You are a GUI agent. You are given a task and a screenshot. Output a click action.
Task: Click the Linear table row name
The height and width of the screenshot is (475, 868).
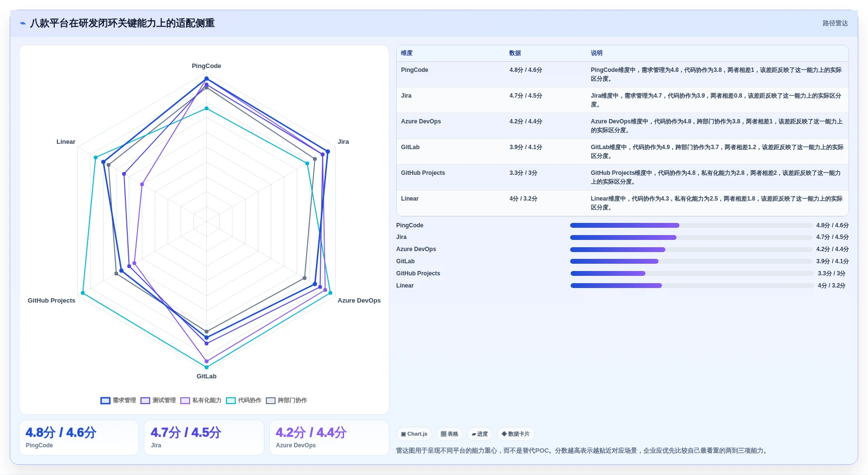(x=410, y=199)
